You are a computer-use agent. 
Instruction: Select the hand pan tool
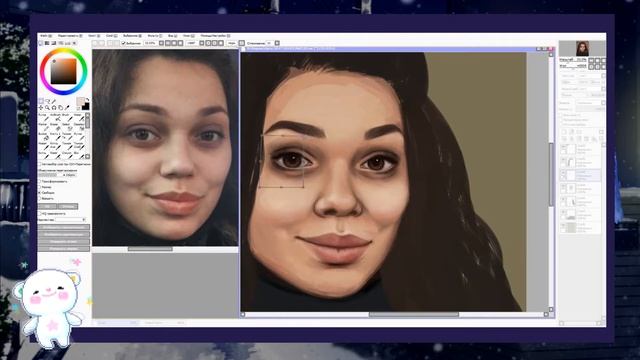(x=60, y=107)
